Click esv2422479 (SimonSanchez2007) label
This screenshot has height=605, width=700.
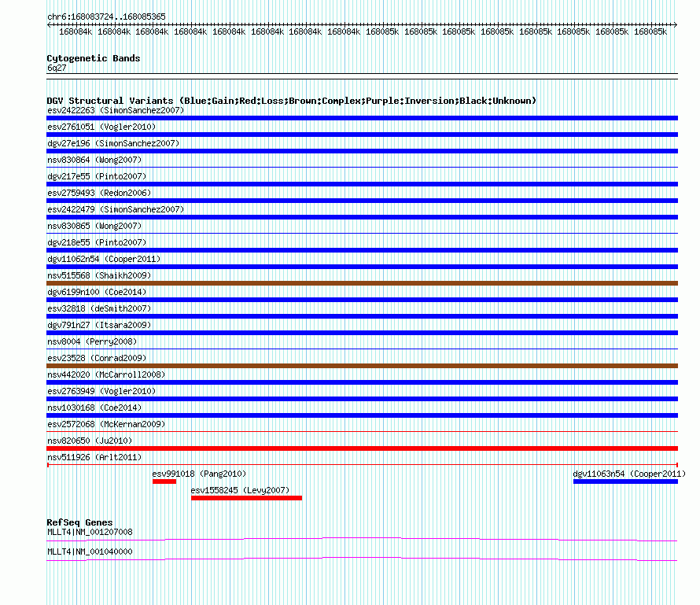click(116, 209)
